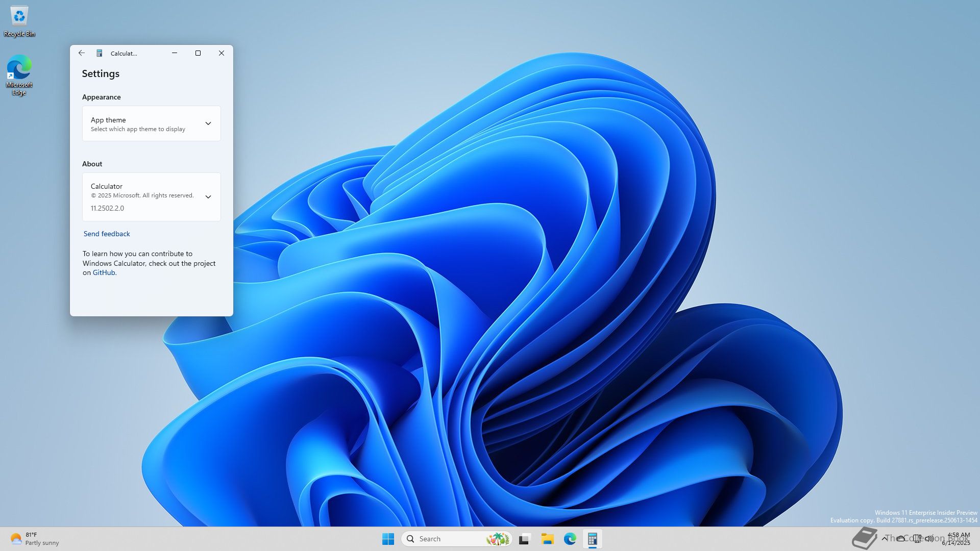Open Microsoft Edge from the taskbar

(x=570, y=539)
